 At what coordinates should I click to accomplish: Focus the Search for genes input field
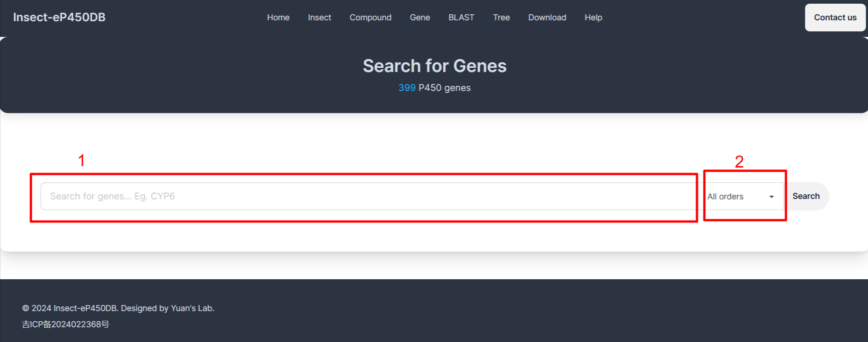click(x=368, y=196)
